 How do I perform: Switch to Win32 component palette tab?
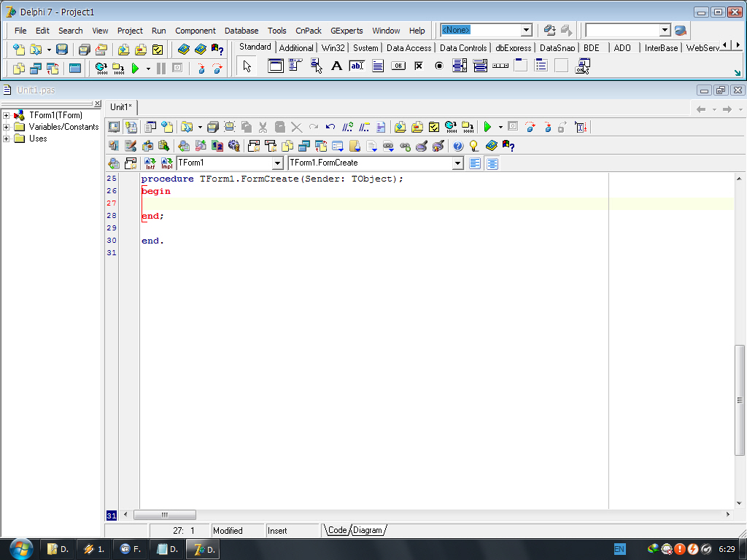[333, 47]
